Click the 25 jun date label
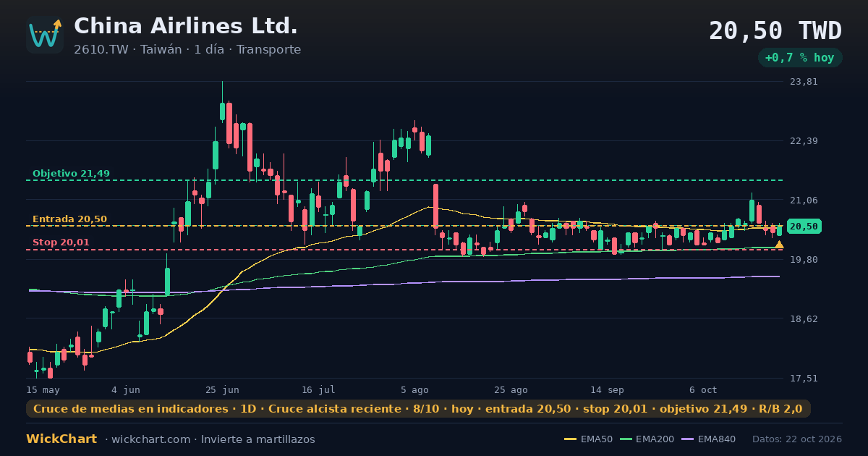This screenshot has width=868, height=456. [x=222, y=389]
